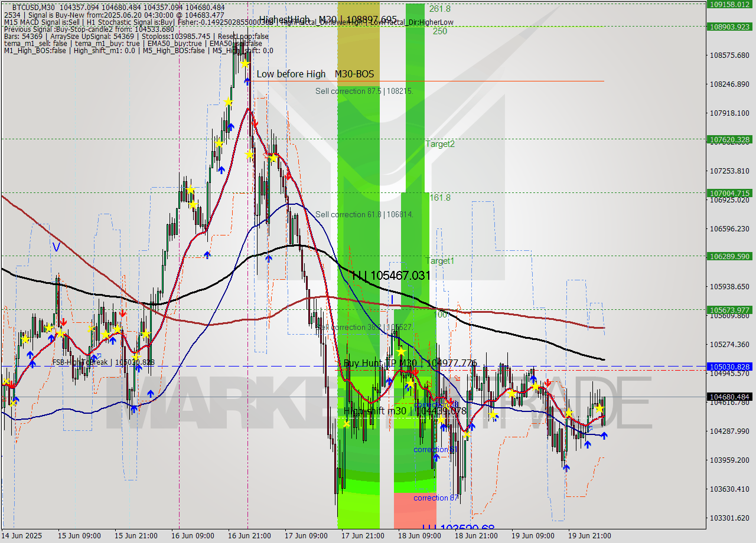Click the Sell correction 61.8 annotation
756x543 pixels.
pos(350,214)
